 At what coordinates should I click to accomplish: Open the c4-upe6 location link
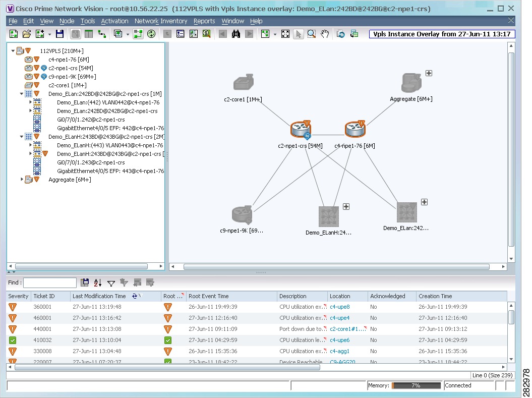point(340,340)
